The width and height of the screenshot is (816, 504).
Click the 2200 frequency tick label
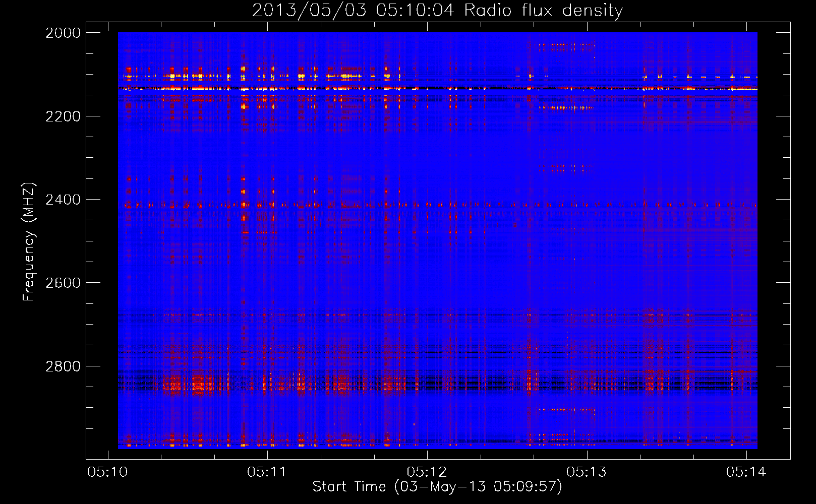(x=63, y=116)
